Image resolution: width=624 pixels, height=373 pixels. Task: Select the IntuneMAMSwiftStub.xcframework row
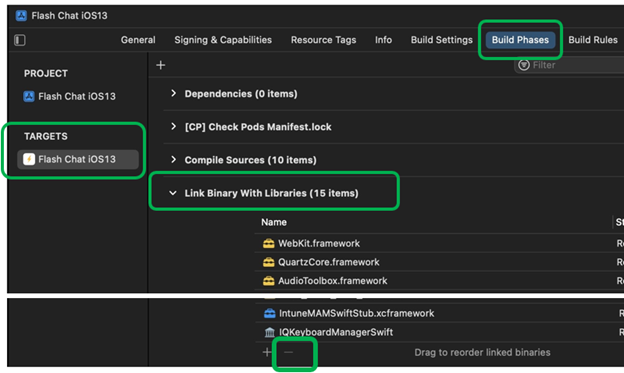[x=439, y=313]
